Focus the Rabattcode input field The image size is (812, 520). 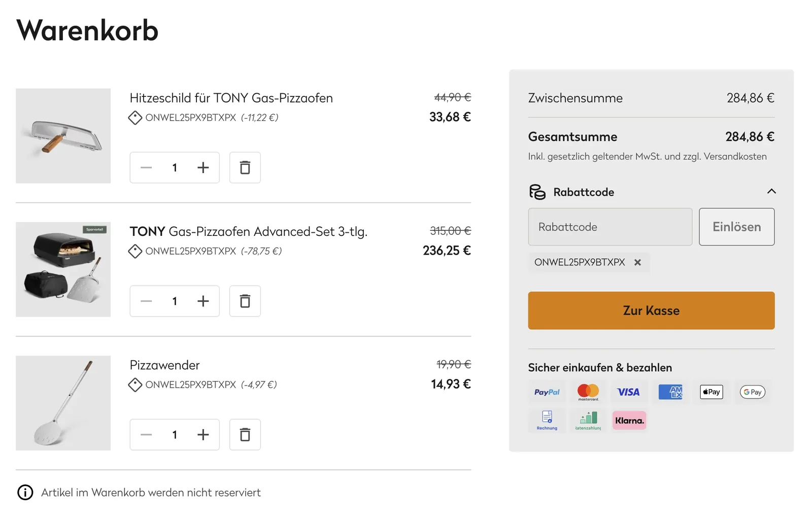(610, 227)
